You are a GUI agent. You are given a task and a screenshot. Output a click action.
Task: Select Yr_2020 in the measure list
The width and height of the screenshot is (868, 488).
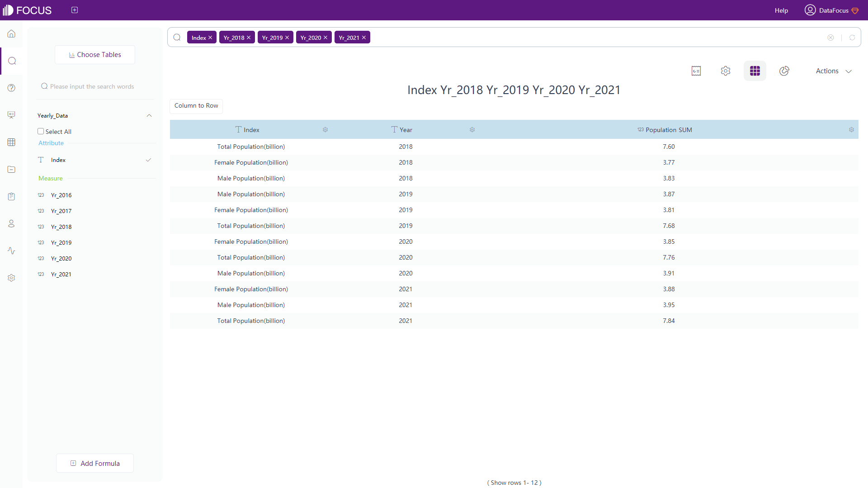point(61,259)
